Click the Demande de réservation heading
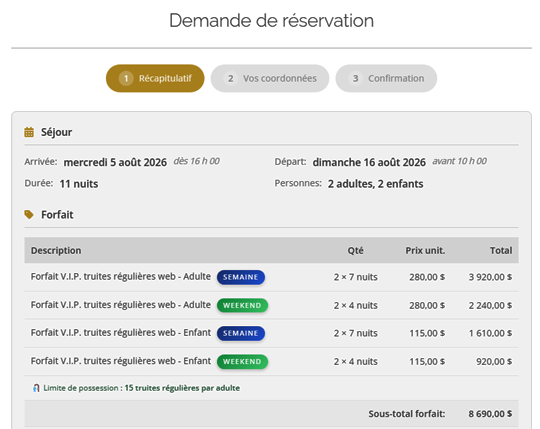 (271, 20)
